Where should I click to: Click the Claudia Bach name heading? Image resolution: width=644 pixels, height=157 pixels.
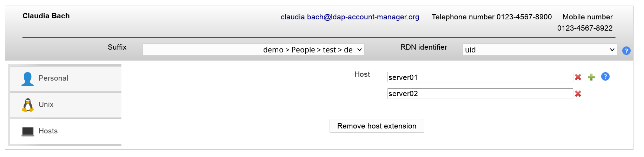point(46,16)
